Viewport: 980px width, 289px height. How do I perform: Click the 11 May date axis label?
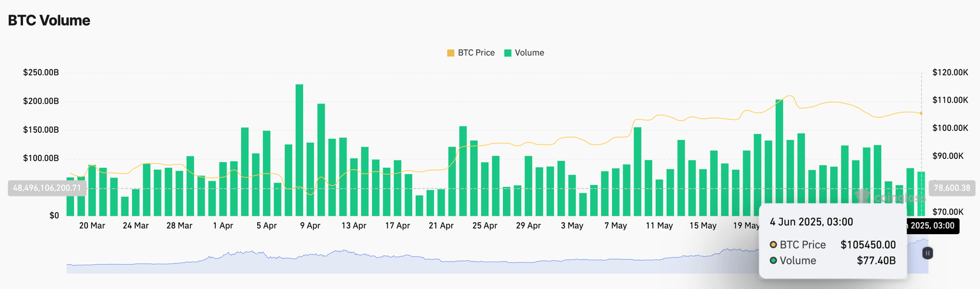click(x=659, y=226)
